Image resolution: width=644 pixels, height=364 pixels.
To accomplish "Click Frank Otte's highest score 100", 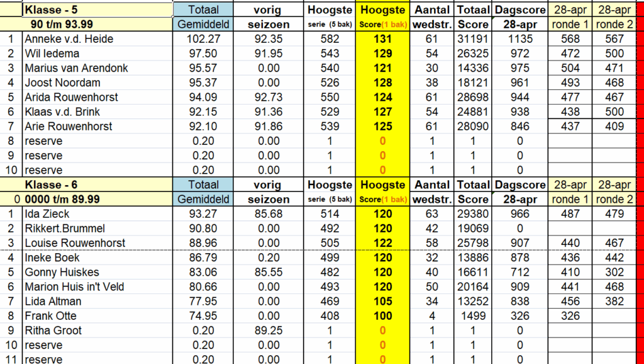I will (383, 316).
